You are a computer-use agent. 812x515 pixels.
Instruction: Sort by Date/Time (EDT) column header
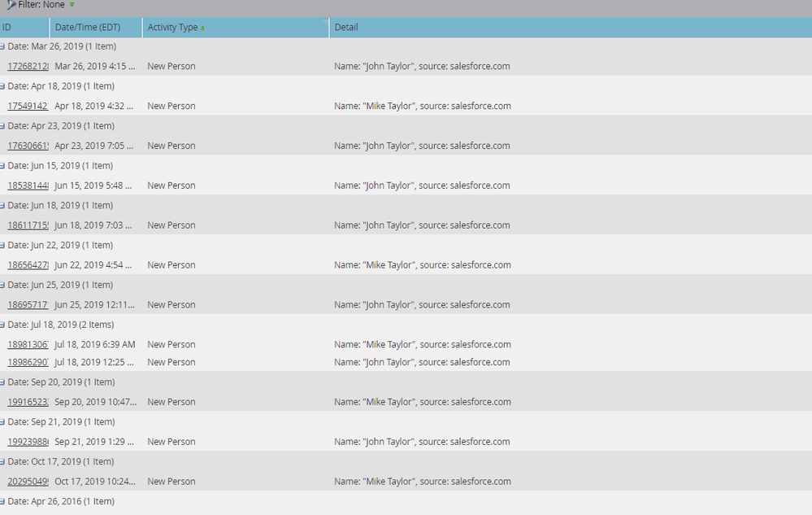(87, 28)
